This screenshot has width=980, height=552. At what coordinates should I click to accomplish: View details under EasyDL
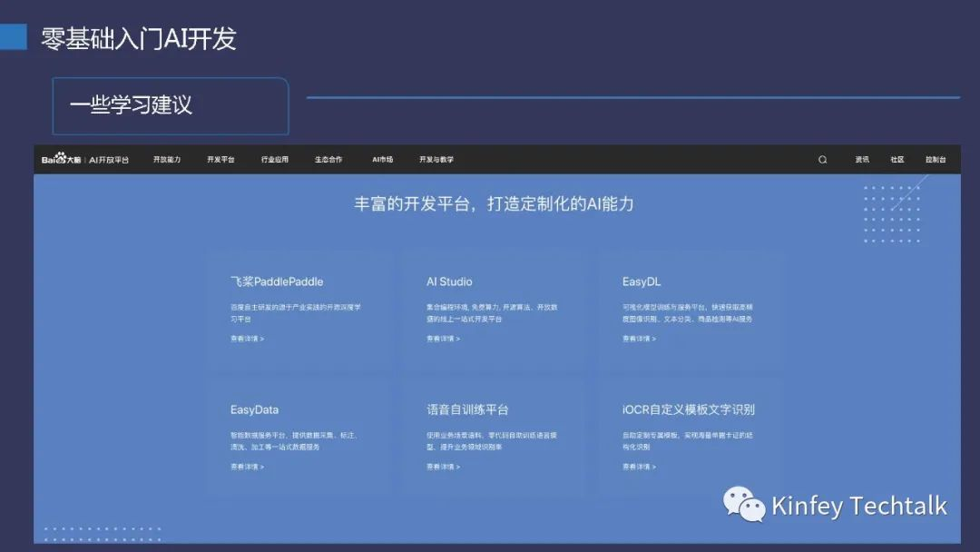(x=639, y=339)
